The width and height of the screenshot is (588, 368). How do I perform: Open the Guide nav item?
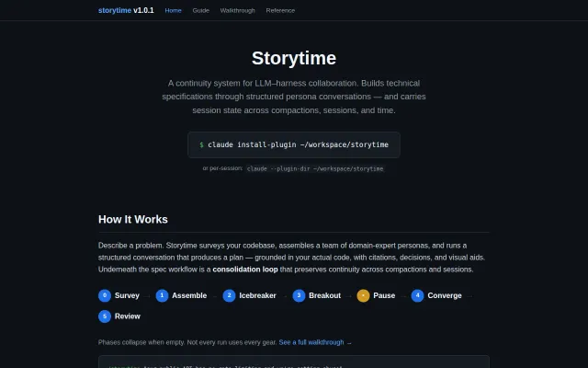pos(201,10)
